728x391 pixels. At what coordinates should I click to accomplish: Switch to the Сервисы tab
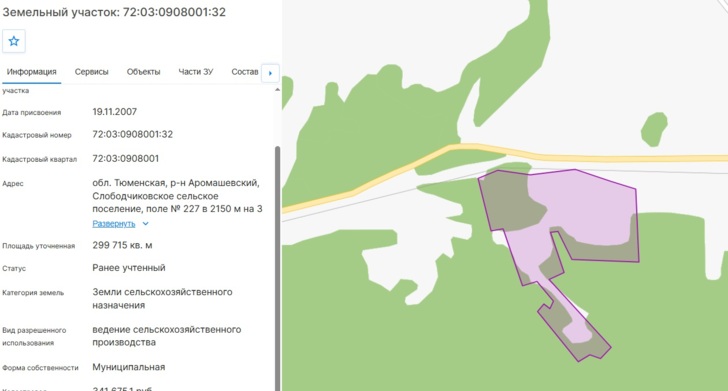(91, 72)
